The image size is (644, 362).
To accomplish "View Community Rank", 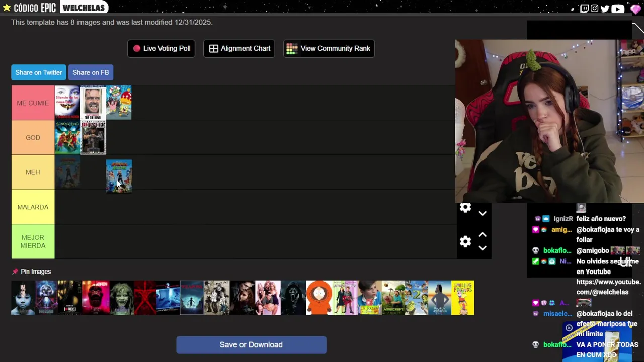I will pyautogui.click(x=329, y=48).
